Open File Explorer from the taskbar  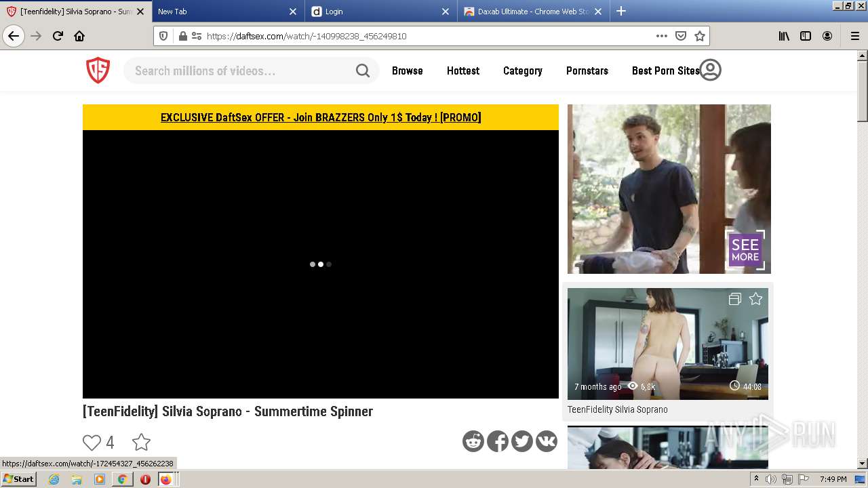tap(77, 479)
